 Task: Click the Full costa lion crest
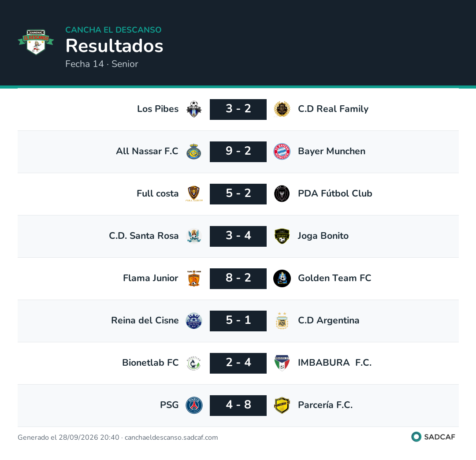[193, 194]
